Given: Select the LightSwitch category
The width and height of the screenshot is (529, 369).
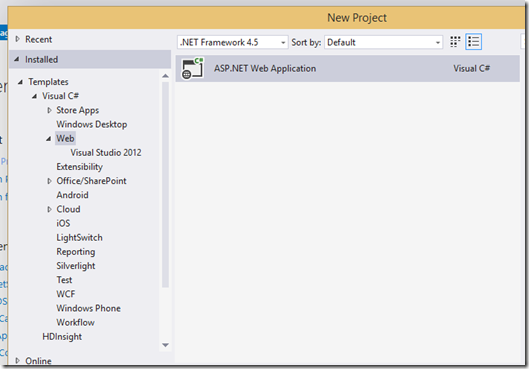Looking at the screenshot, I should click(x=79, y=238).
